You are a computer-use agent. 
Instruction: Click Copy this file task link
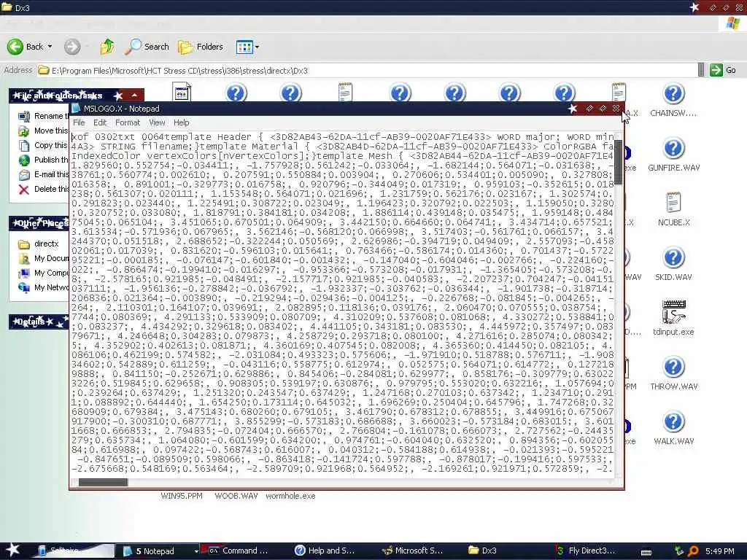pyautogui.click(x=43, y=145)
